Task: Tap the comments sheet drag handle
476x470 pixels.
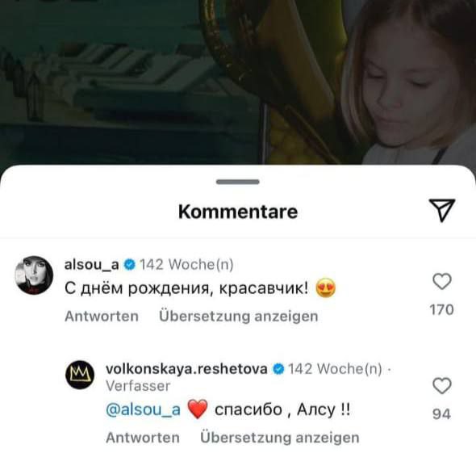Action: pyautogui.click(x=238, y=182)
